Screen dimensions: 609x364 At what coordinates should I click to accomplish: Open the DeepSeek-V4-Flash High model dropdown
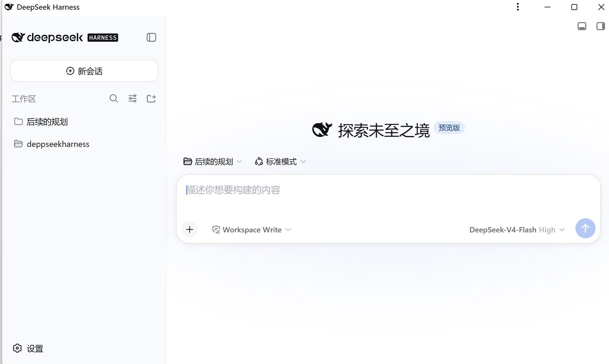click(x=517, y=230)
